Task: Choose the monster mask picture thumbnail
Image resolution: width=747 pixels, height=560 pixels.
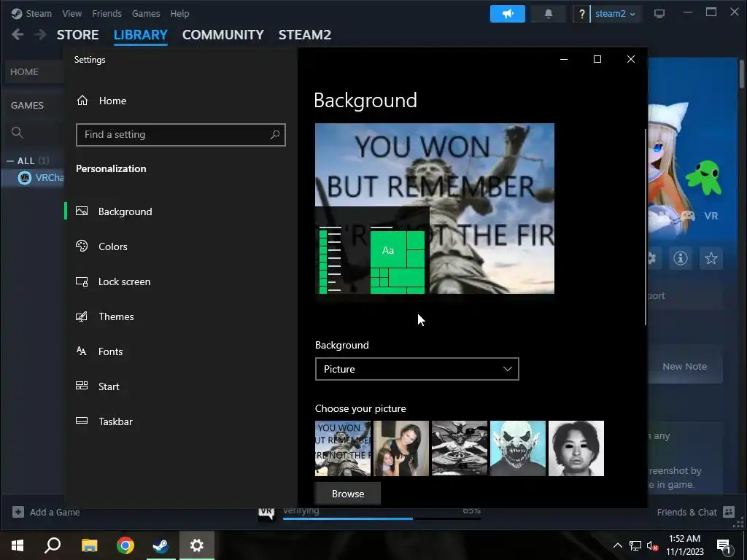Action: tap(518, 448)
